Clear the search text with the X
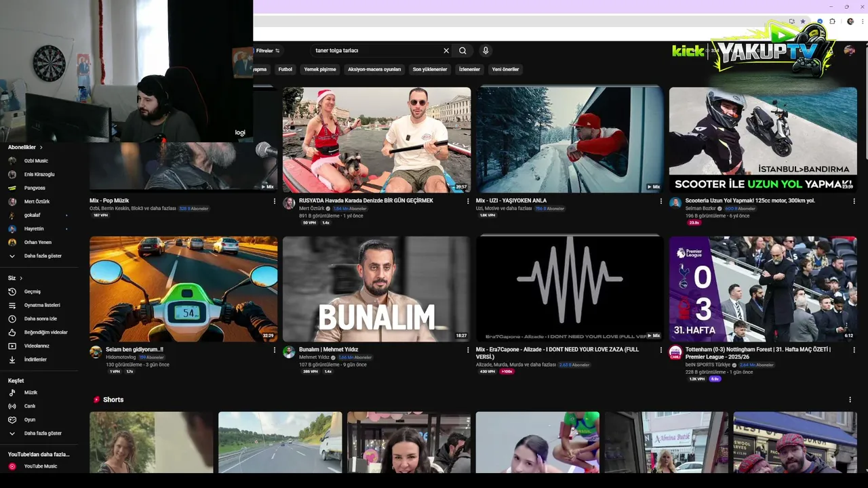868x488 pixels. [x=446, y=51]
